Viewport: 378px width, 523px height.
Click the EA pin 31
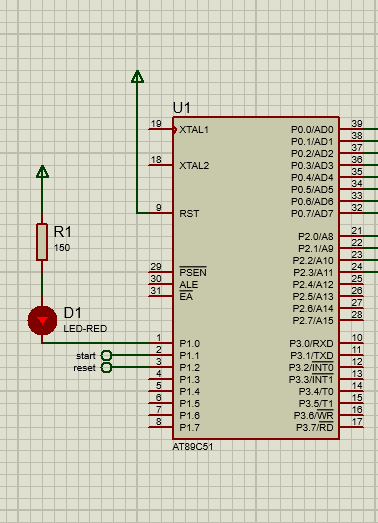[160, 296]
